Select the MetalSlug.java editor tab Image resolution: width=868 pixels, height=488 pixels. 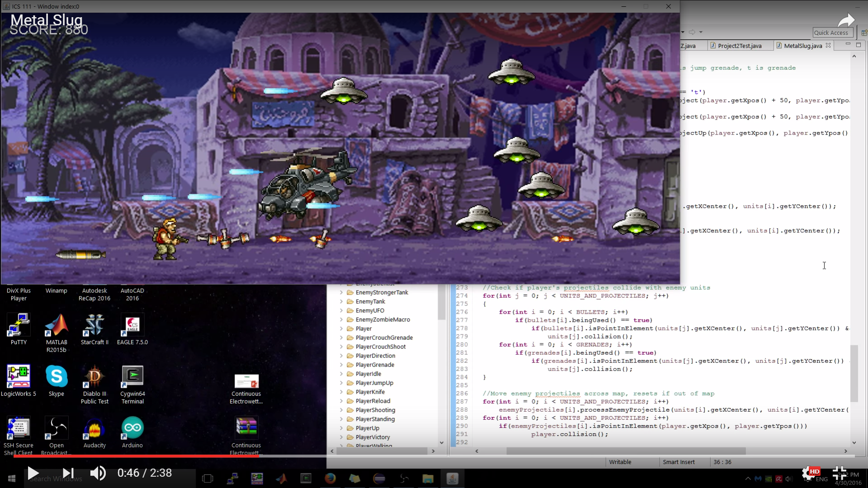pos(802,46)
